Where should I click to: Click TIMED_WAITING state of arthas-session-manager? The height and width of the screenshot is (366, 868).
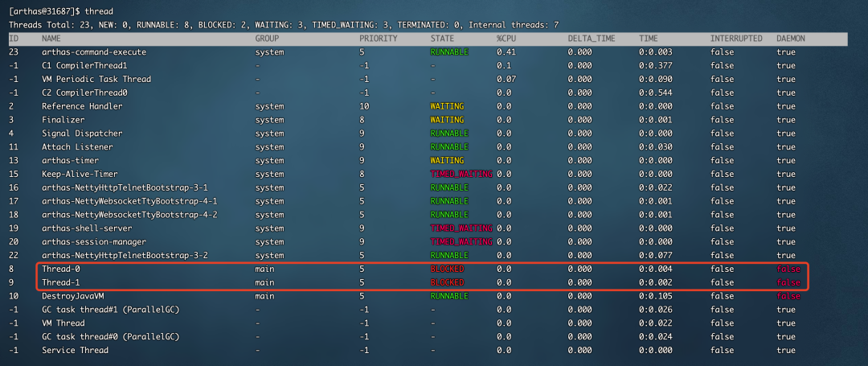tap(461, 242)
